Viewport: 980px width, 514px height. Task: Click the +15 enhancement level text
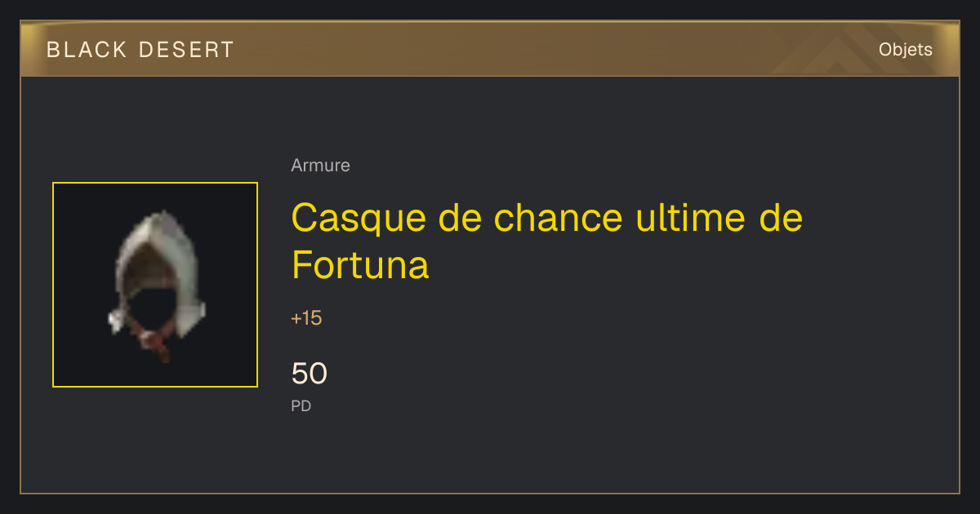coord(306,318)
